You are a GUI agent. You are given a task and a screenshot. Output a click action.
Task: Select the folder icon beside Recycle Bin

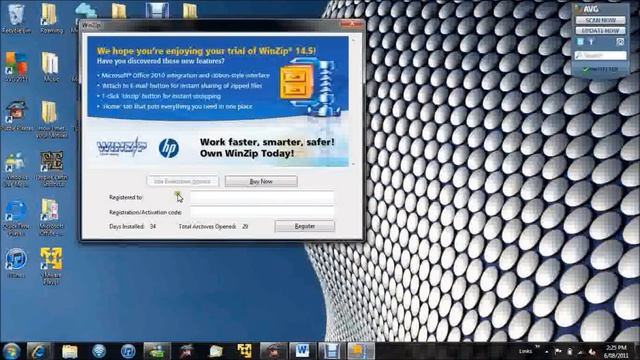[x=51, y=18]
